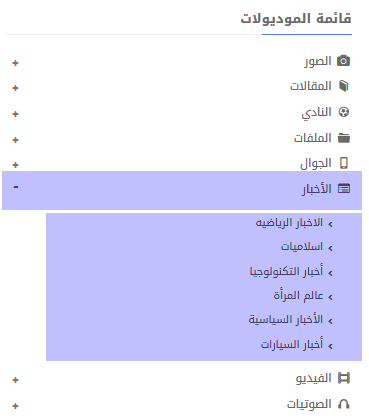Collapse the الأخبار section minus sign
369x420 pixels.
coord(16,187)
